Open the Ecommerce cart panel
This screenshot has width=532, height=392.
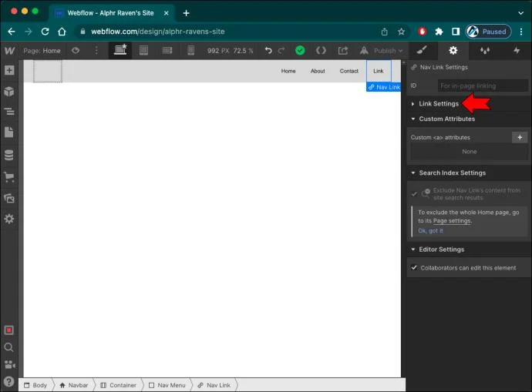click(9, 177)
